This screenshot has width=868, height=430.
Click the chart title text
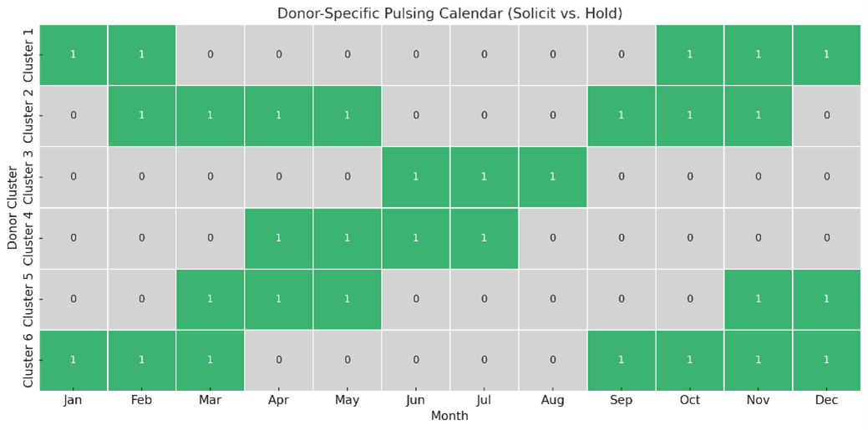[449, 13]
